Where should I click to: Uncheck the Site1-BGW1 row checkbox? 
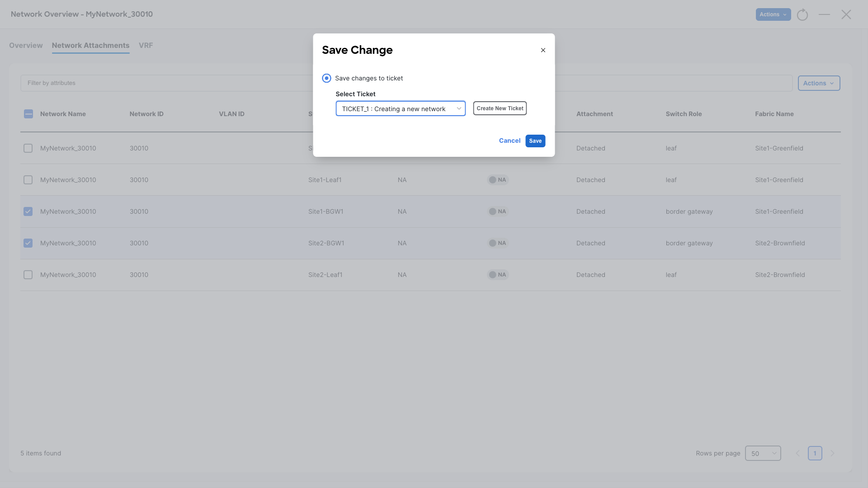[28, 211]
